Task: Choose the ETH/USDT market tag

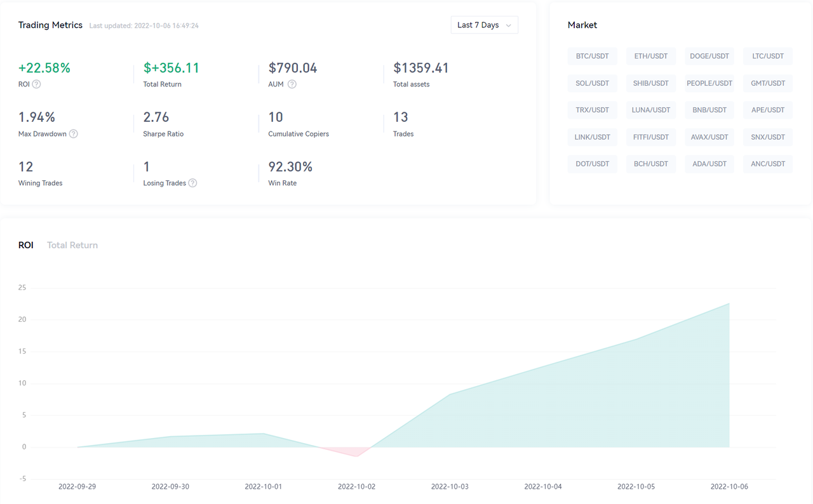Action: pyautogui.click(x=650, y=56)
